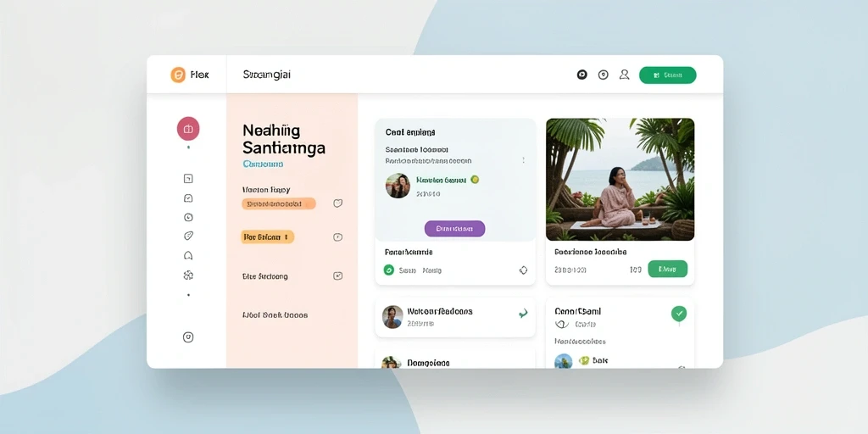Open the header title text beside Flex
The height and width of the screenshot is (434, 868).
point(267,75)
